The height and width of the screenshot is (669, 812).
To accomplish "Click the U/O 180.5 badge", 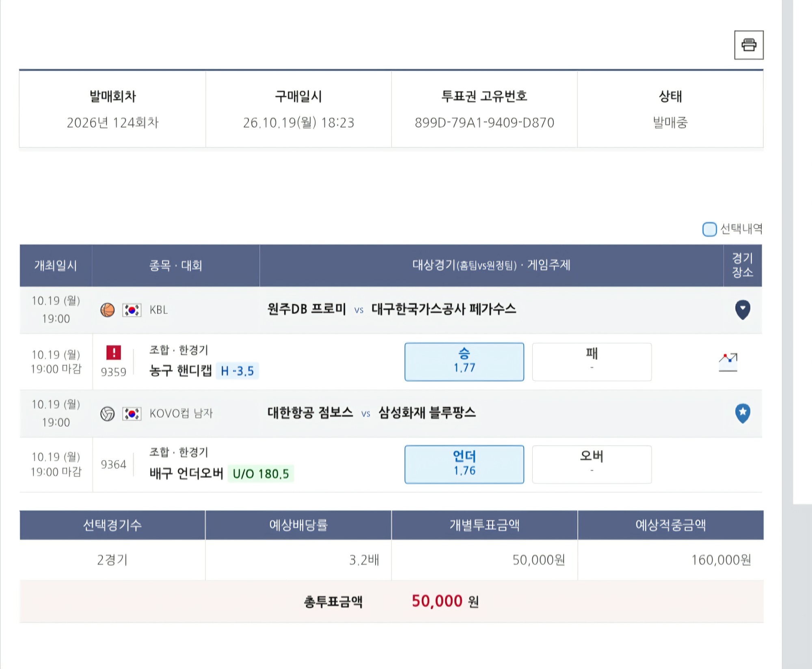I will 261,473.
